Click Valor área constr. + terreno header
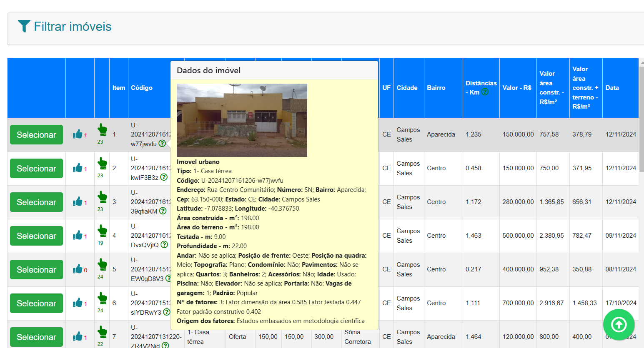Viewport: 644px width, 348px height. [x=585, y=88]
